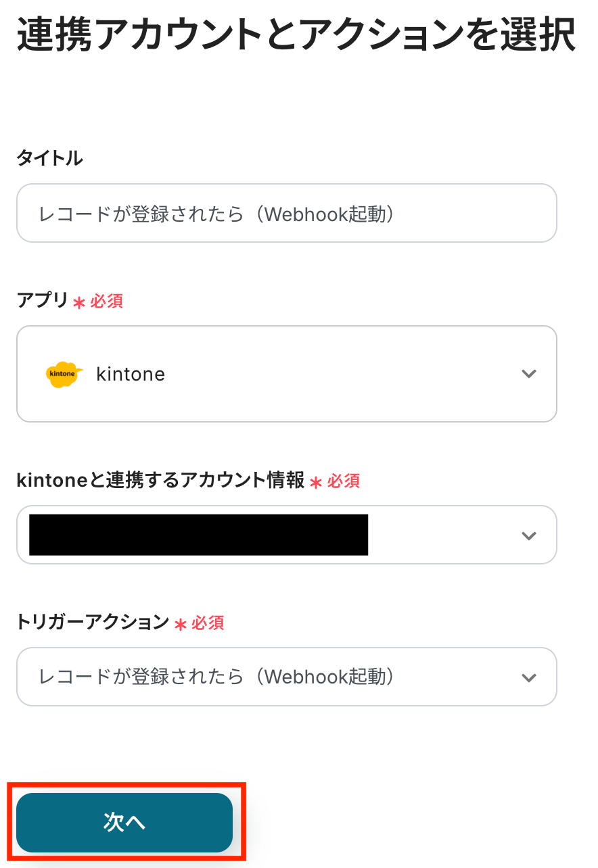Expand the トリガーアクション chevron arrow
This screenshot has height=868, width=598.
pos(529,677)
